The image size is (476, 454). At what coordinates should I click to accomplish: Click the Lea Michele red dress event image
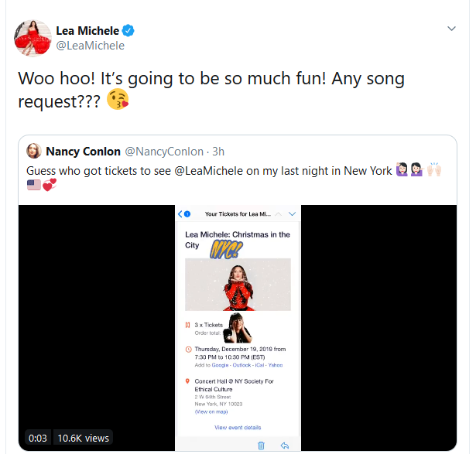pyautogui.click(x=238, y=284)
